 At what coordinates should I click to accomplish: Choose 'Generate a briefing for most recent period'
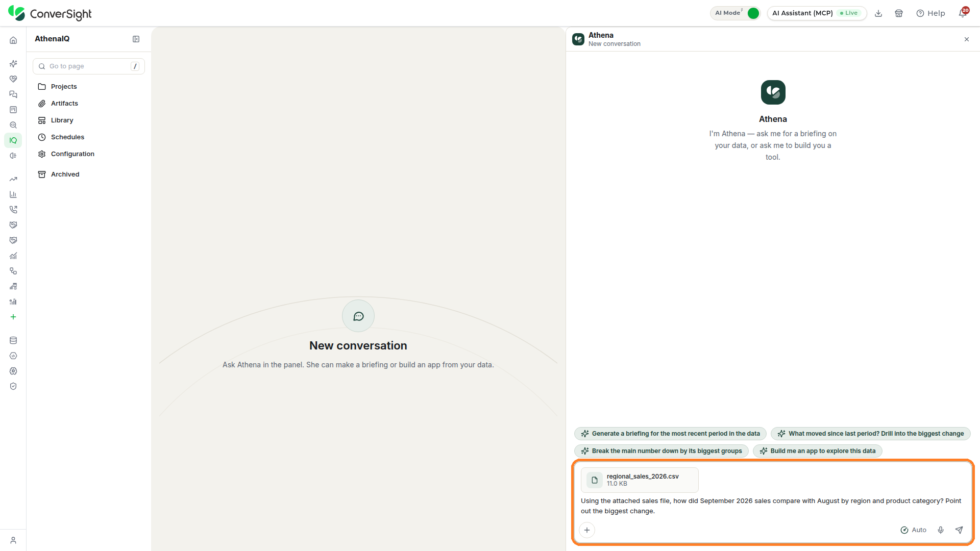click(x=670, y=434)
